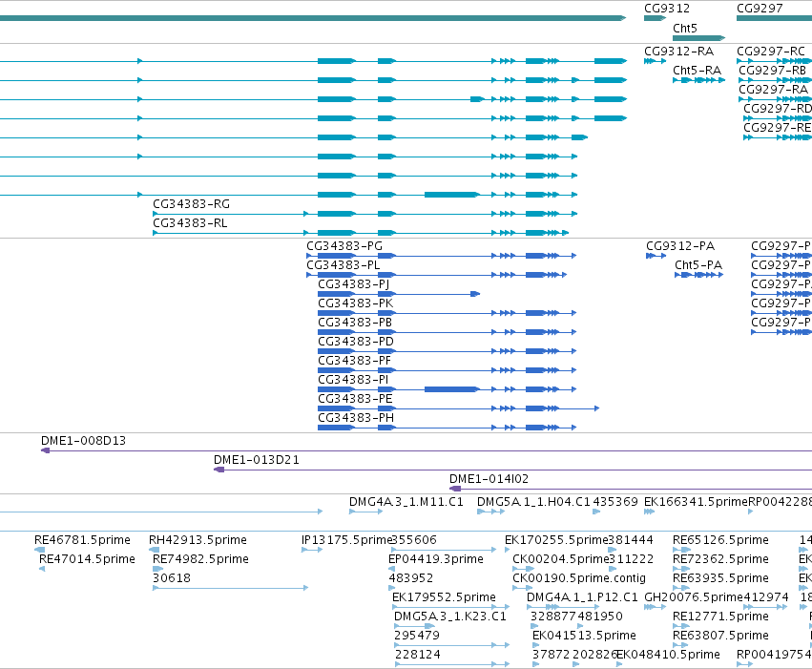
Task: Click the DME1-008D13 clone end arrow
Action: point(46,450)
